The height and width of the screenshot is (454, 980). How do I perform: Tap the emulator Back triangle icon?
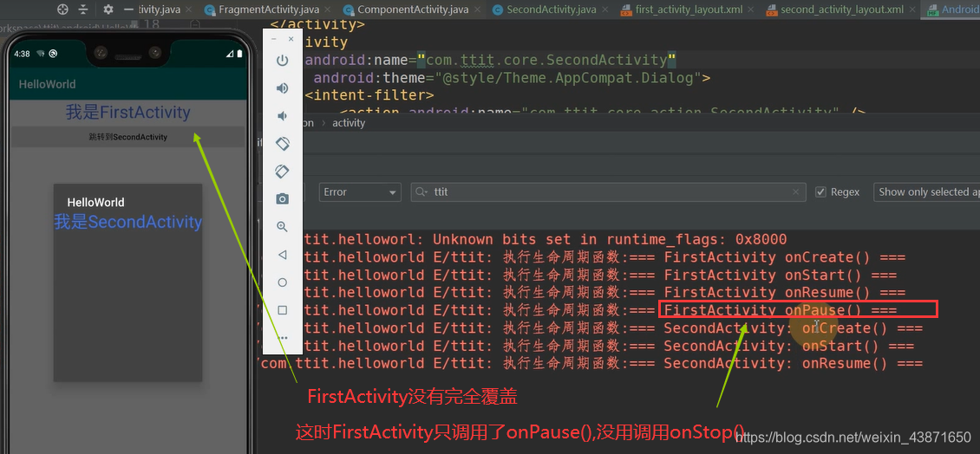point(283,255)
